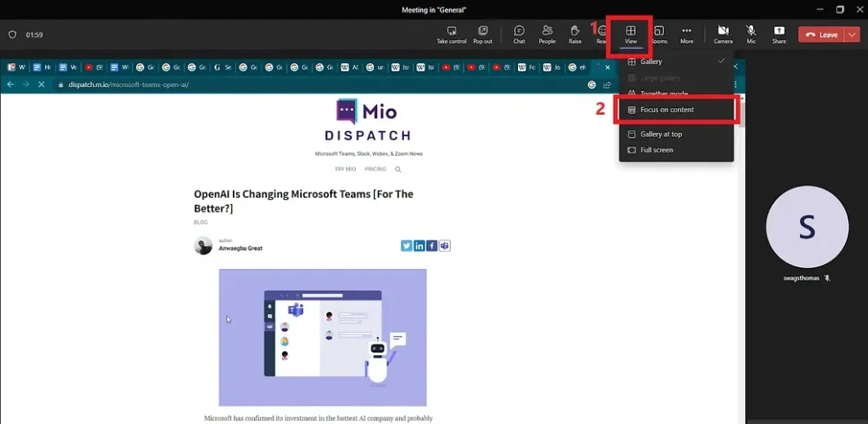The image size is (868, 424).
Task: Expand the More options menu
Action: (x=687, y=34)
